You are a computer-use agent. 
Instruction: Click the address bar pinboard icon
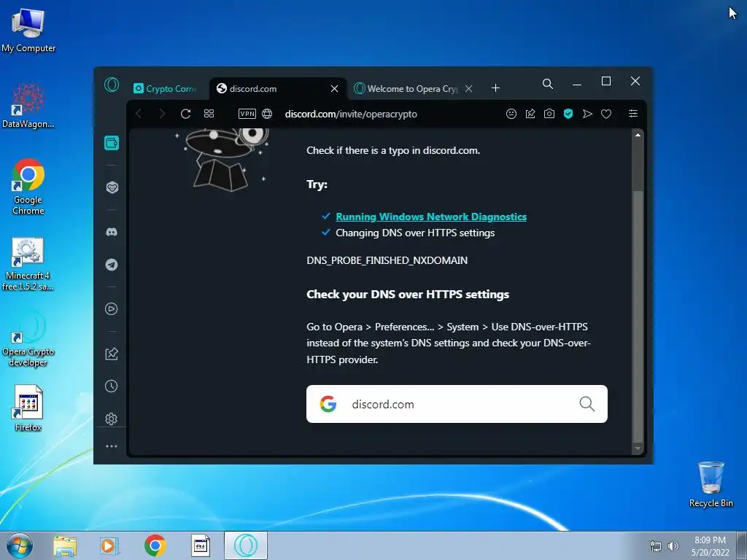(530, 114)
